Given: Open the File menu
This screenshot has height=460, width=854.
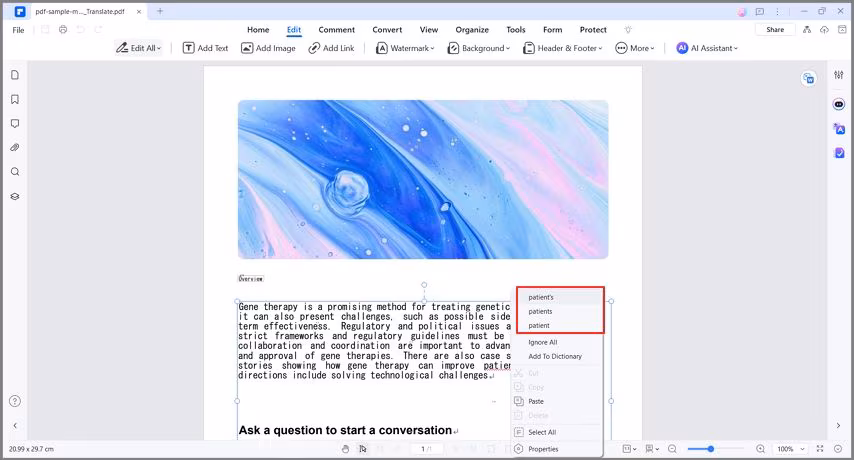Looking at the screenshot, I should click(x=19, y=30).
